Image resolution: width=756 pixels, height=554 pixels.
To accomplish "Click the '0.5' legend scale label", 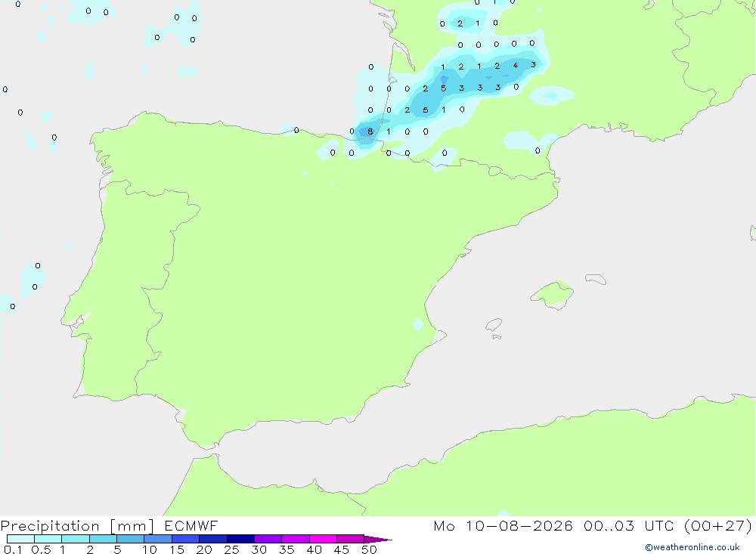I will tap(41, 549).
